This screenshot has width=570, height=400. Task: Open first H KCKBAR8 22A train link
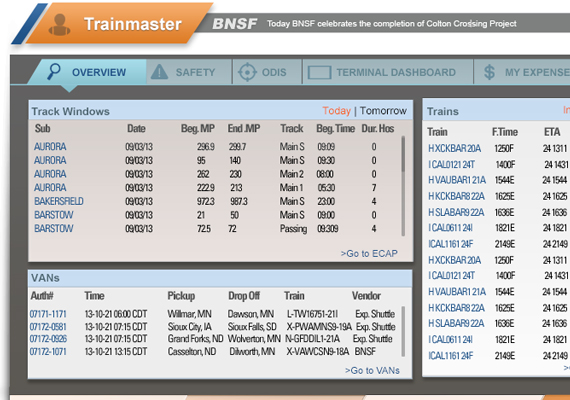(456, 196)
